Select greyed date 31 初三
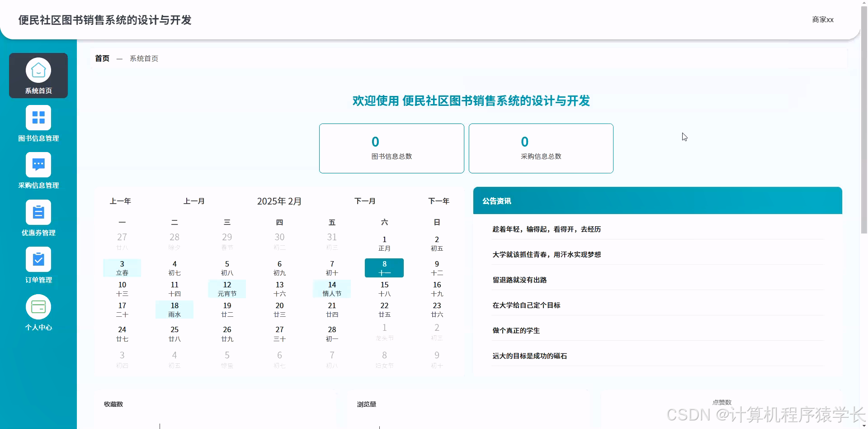The height and width of the screenshot is (429, 868). (x=332, y=242)
